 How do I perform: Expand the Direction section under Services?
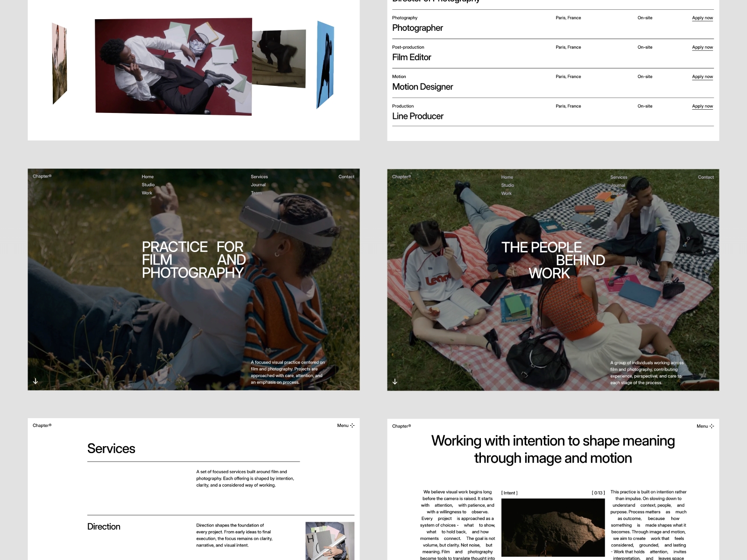coord(104,526)
